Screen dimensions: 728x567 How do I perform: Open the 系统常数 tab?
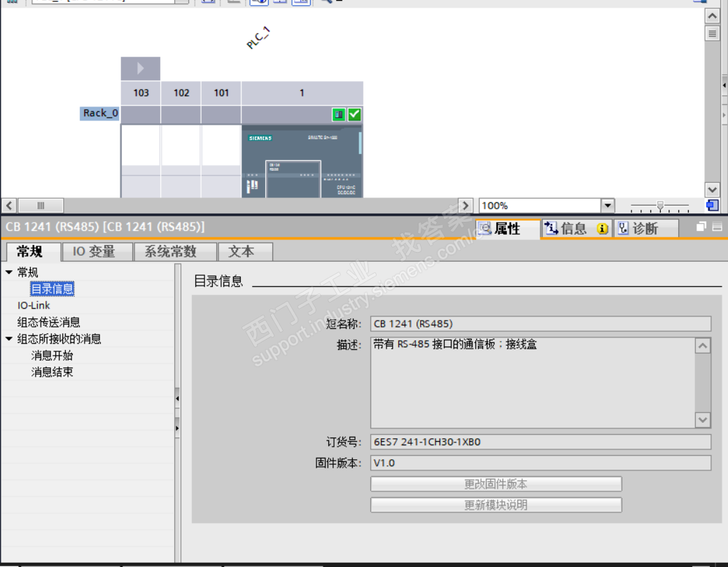tap(176, 252)
